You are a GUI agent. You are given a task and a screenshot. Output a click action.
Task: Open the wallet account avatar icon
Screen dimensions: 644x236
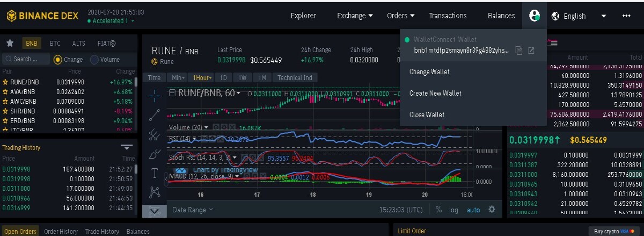pos(534,16)
